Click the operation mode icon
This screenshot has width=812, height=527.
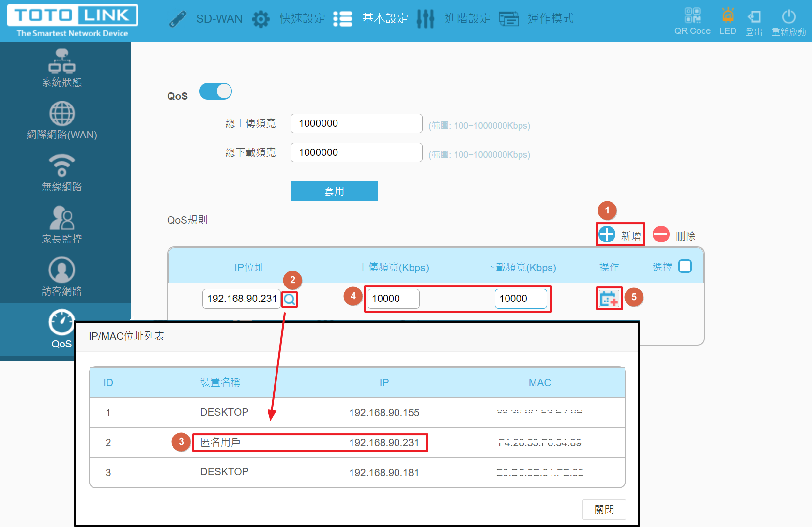click(x=509, y=19)
